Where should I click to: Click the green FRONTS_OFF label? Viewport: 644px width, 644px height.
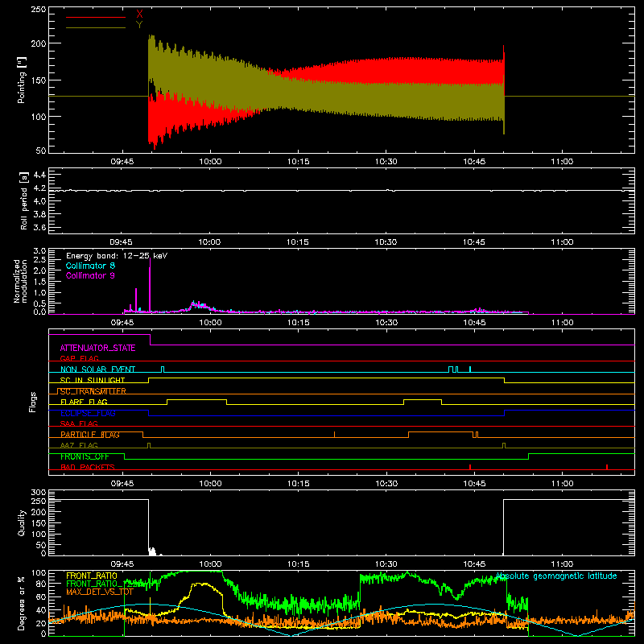85,456
